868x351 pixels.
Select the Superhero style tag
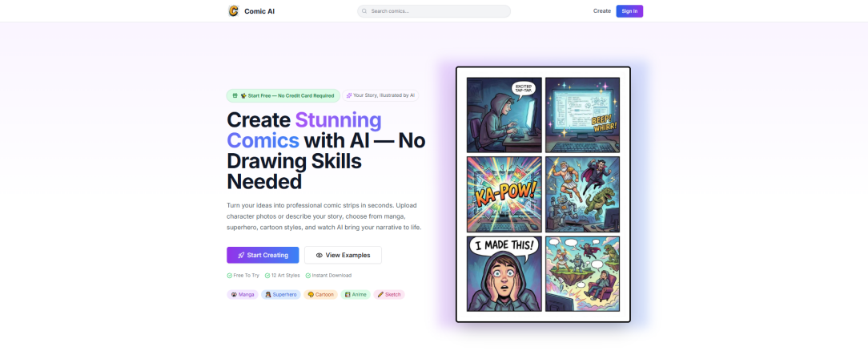[281, 295]
